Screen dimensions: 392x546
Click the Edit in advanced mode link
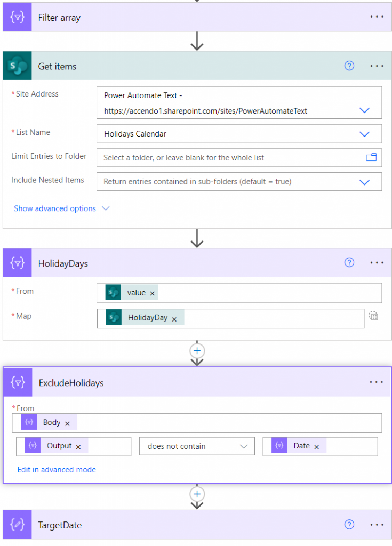57,470
